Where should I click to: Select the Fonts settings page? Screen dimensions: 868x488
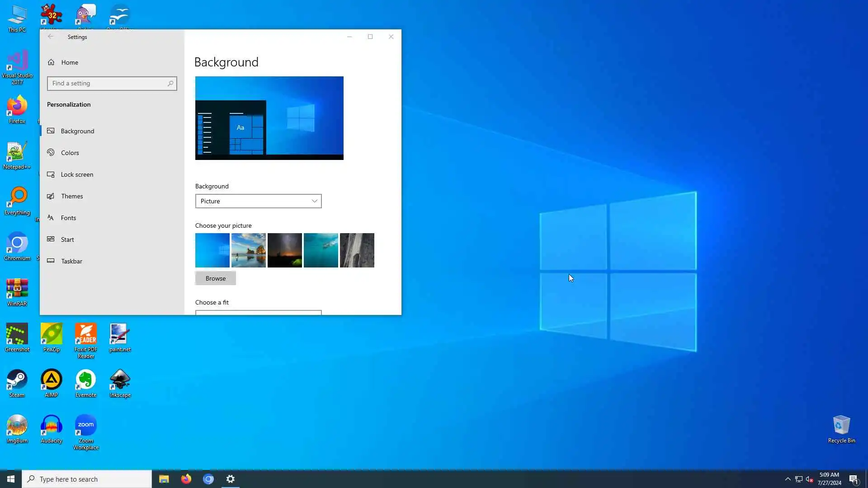68,218
